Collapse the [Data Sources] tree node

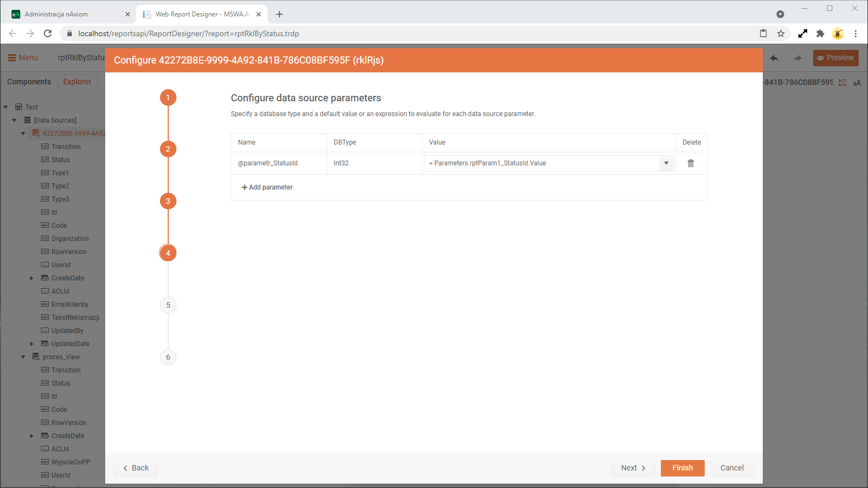coord(15,120)
